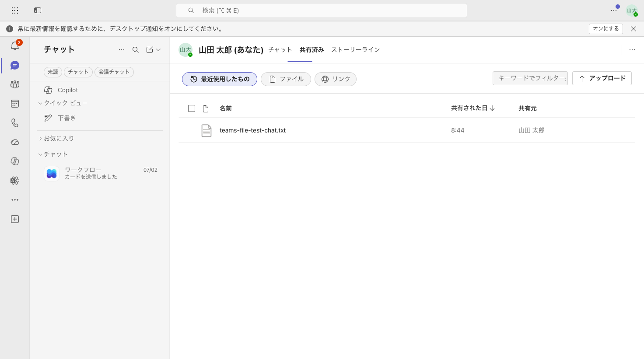Tick the select all files checkbox

(192, 108)
